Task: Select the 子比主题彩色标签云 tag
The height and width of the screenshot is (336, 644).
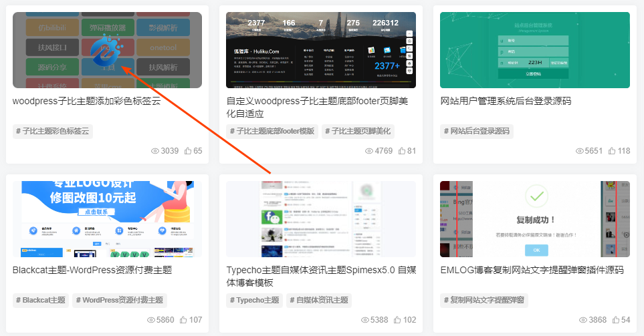Action: 53,132
